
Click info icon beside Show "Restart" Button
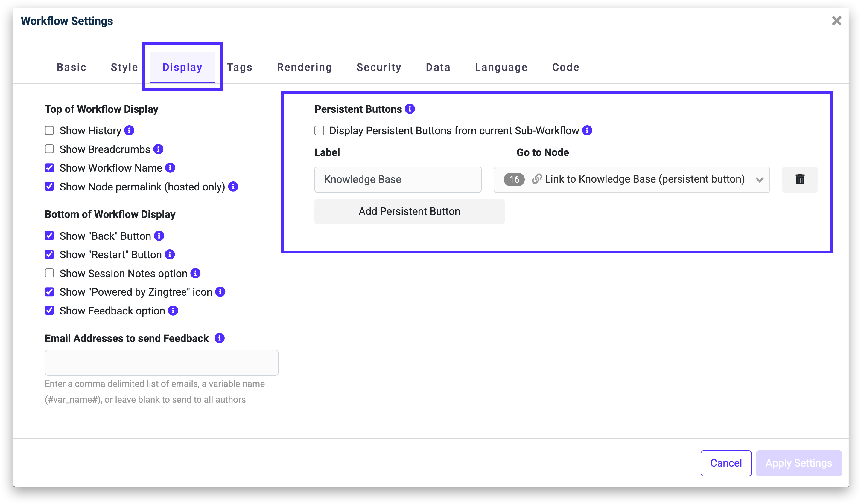pos(170,255)
